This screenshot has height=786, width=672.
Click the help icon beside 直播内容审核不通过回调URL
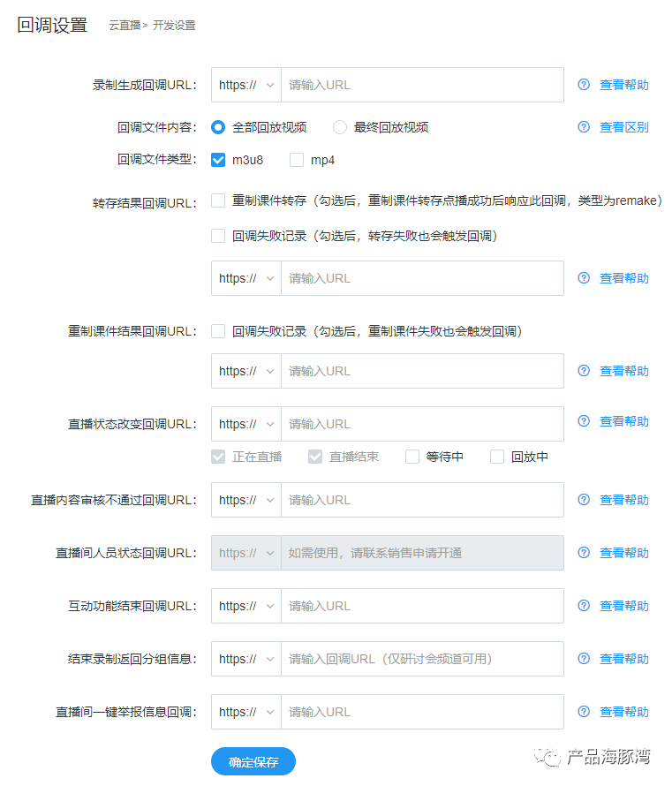pyautogui.click(x=583, y=499)
